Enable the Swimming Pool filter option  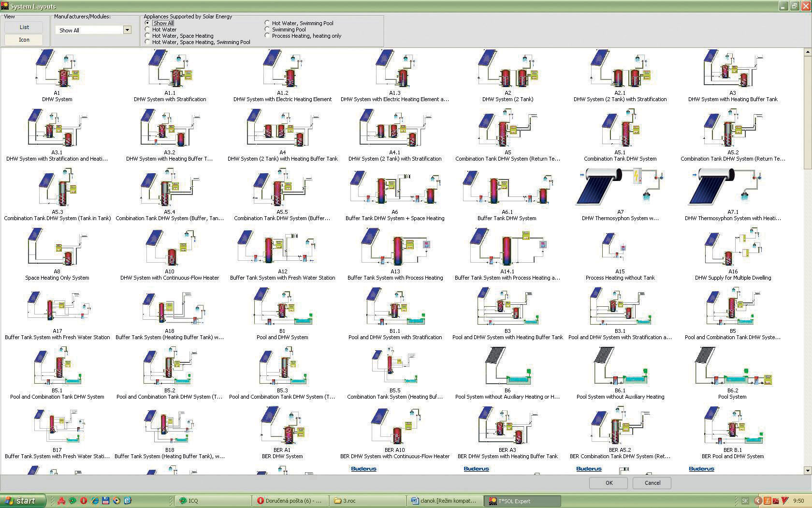(267, 30)
